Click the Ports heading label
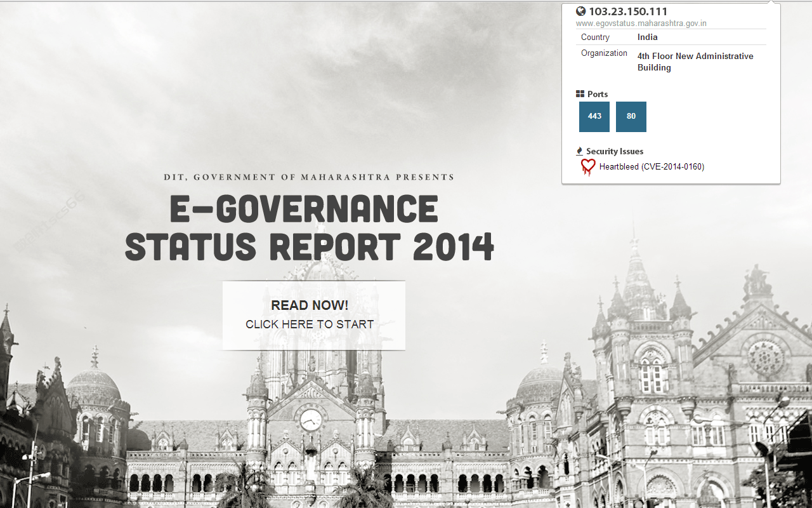This screenshot has height=508, width=812. (598, 94)
